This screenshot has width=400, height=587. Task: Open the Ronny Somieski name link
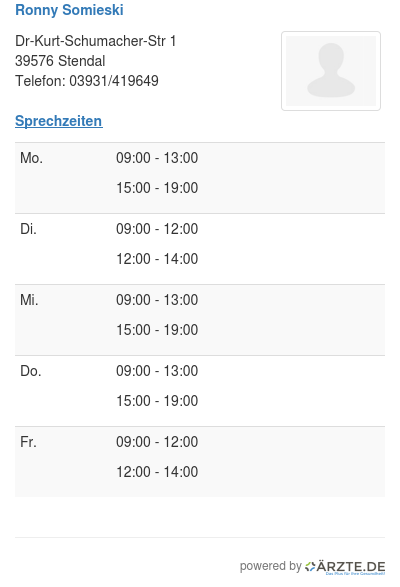[x=69, y=10]
